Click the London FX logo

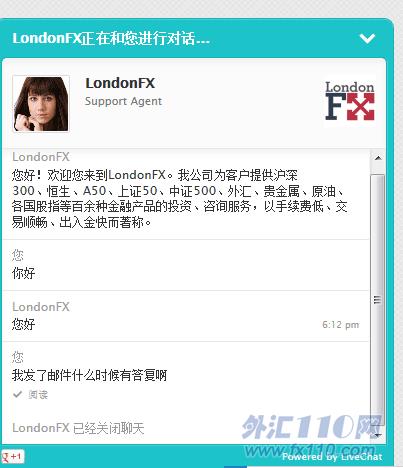[x=350, y=101]
